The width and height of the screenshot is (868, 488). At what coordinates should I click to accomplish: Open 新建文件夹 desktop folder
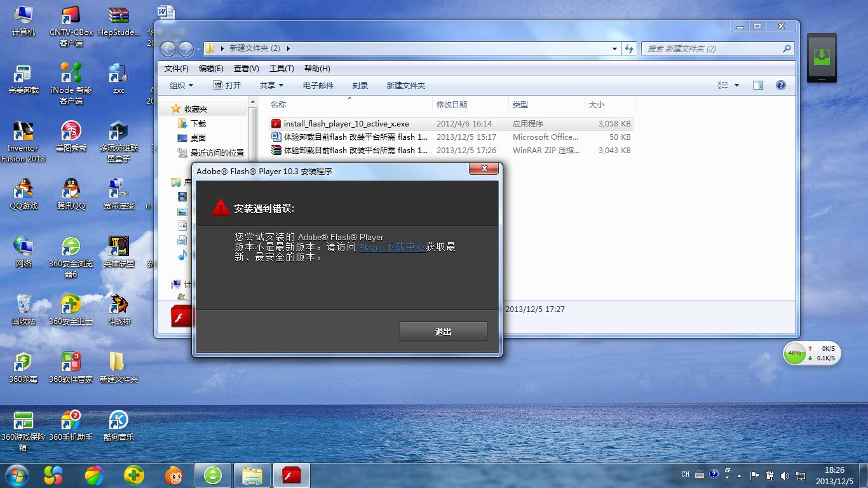coord(119,368)
